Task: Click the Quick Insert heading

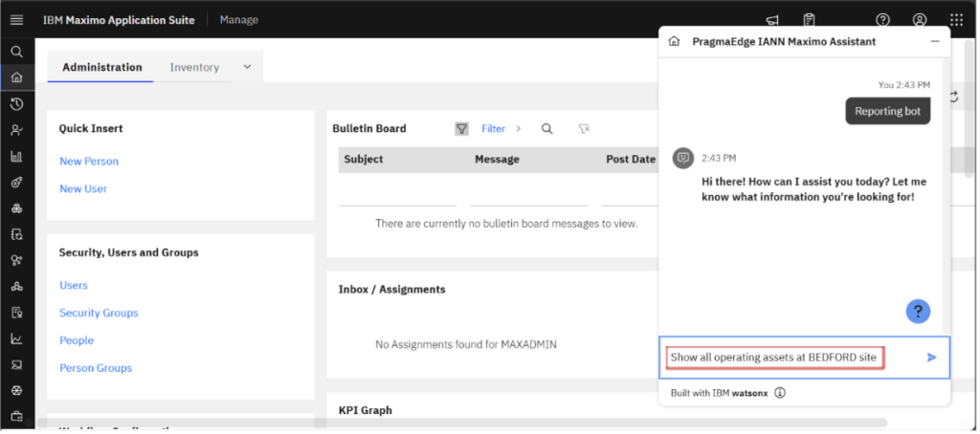Action: pos(91,129)
